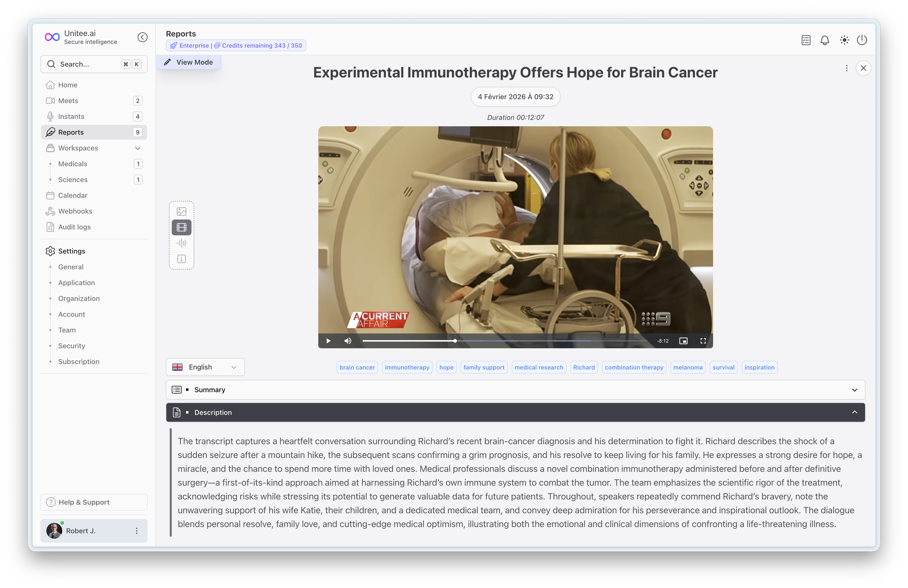Click the -8:12 remaining time label
The height and width of the screenshot is (588, 908).
click(x=663, y=341)
